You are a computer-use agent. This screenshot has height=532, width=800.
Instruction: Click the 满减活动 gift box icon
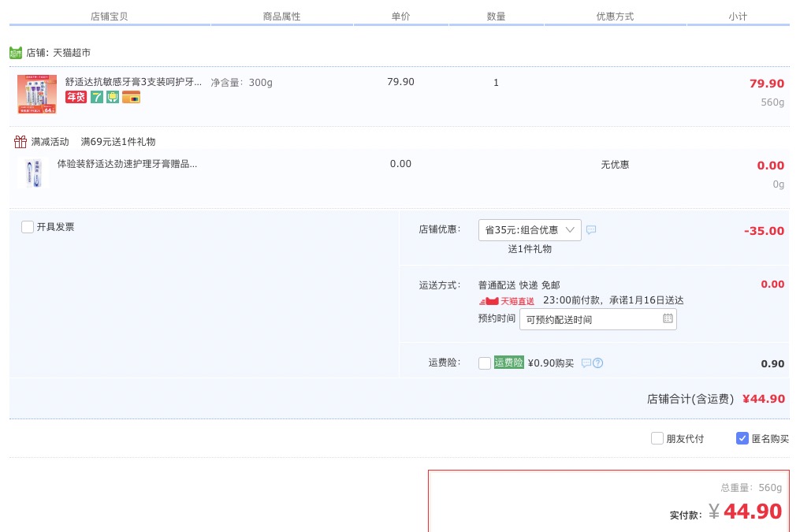click(x=20, y=141)
